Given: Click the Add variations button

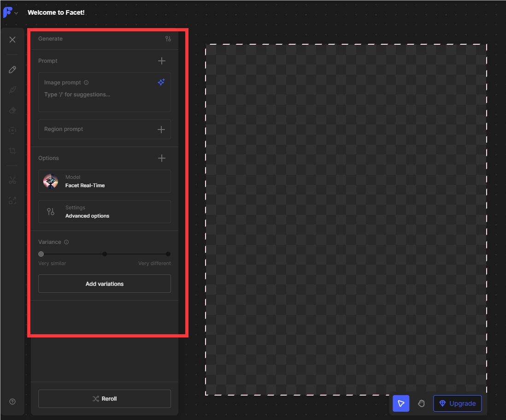Looking at the screenshot, I should point(105,284).
